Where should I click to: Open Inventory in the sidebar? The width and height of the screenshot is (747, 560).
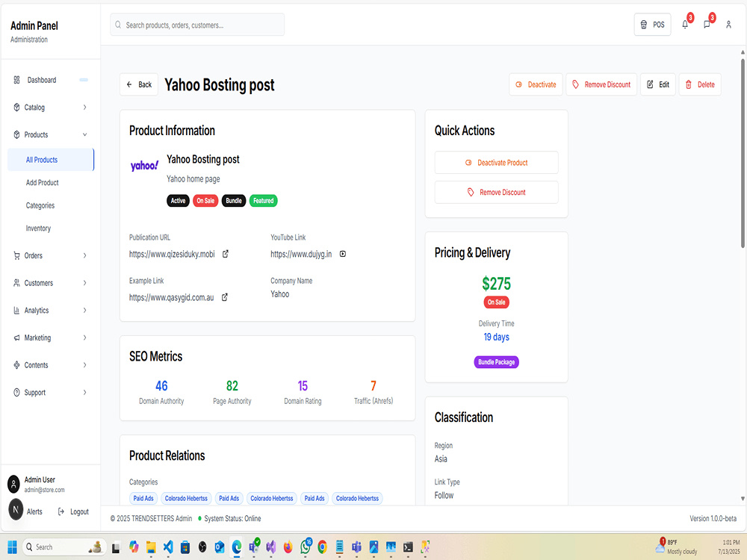(x=38, y=228)
